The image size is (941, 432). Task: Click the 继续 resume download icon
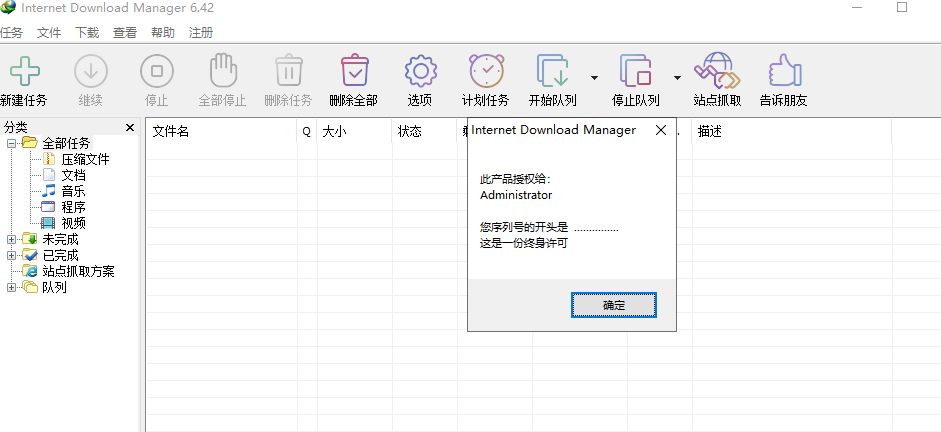pos(91,71)
